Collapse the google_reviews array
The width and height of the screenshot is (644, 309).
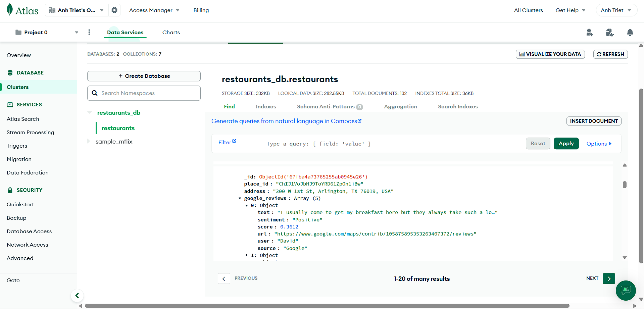tap(240, 198)
